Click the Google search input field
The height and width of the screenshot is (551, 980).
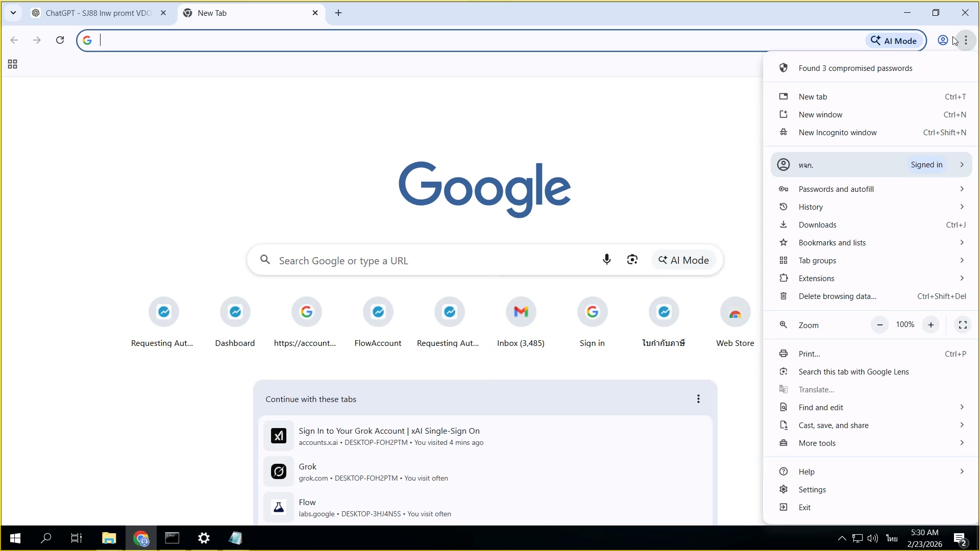pyautogui.click(x=434, y=260)
